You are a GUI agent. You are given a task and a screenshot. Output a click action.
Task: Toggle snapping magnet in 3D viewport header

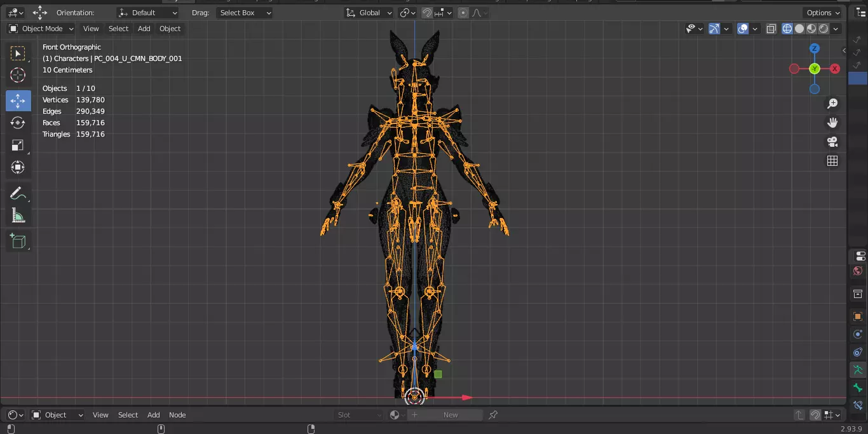pyautogui.click(x=428, y=13)
